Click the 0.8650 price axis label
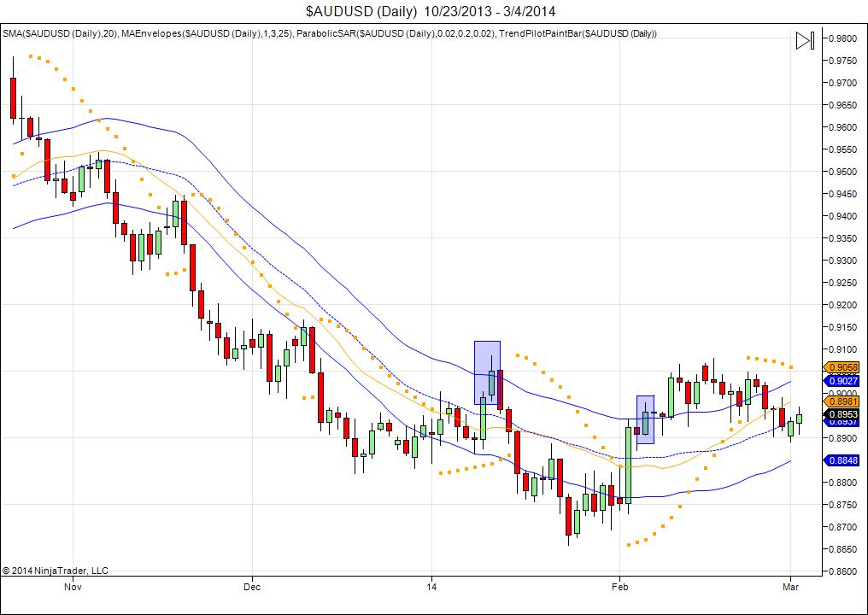The image size is (868, 615). pyautogui.click(x=843, y=549)
